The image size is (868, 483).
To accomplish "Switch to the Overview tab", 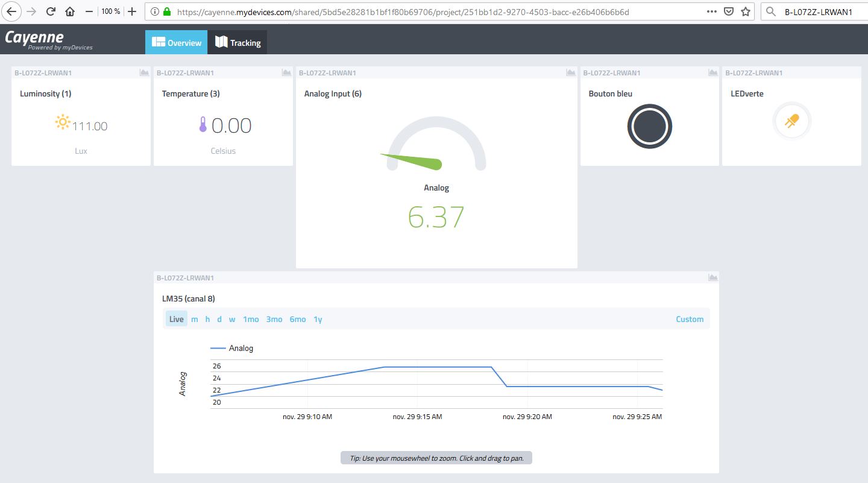I will coord(177,43).
